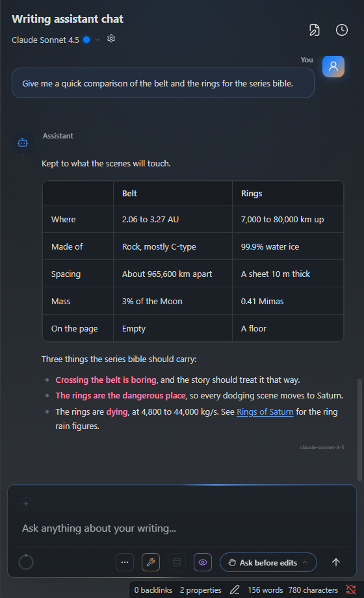Send message with arrow-up button
Screen dimensions: 364x598
pyautogui.click(x=336, y=562)
